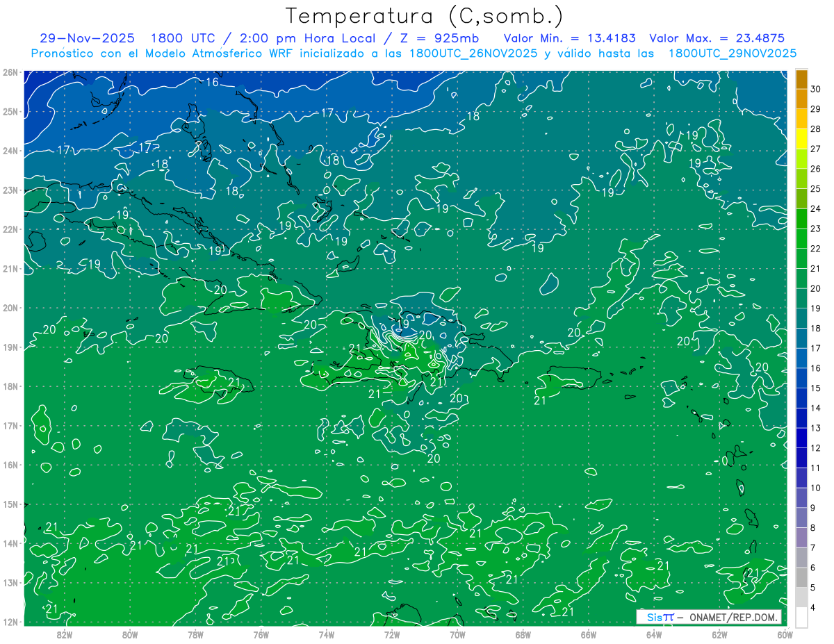The height and width of the screenshot is (644, 834).
Task: Click the "14N" latitude axis label
Action: pos(10,543)
